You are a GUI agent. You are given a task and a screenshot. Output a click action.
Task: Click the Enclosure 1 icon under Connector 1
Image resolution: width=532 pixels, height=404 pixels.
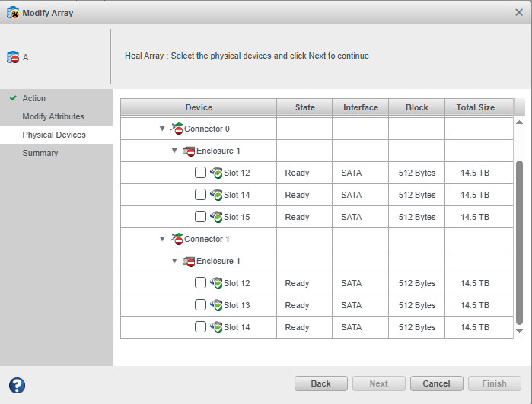coord(189,261)
